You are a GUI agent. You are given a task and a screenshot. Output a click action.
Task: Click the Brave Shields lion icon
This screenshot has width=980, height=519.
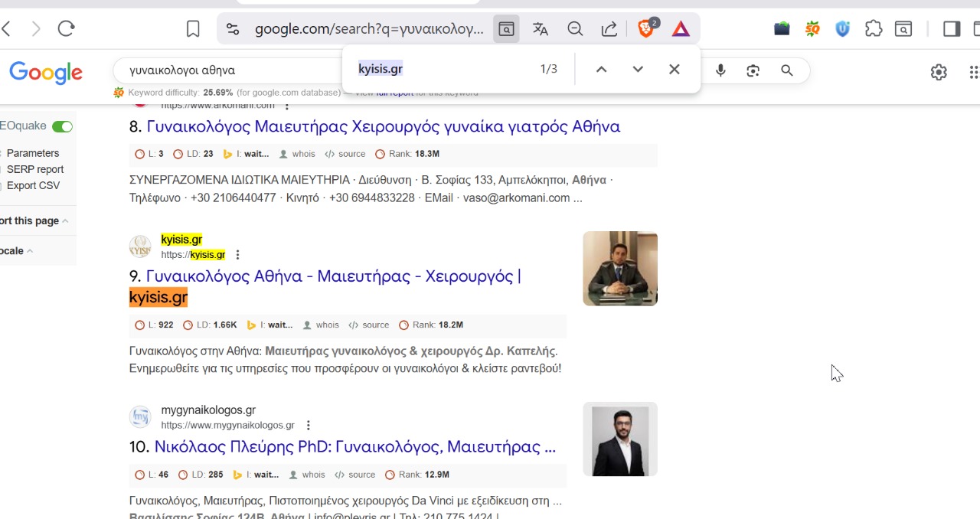[x=646, y=29]
